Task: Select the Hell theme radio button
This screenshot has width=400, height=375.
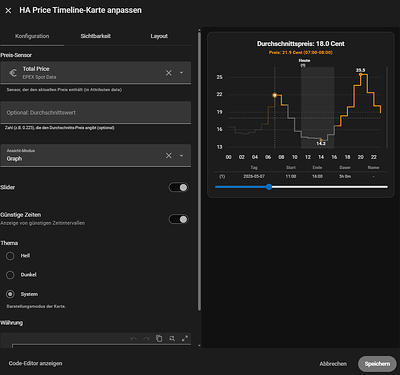Action: click(x=10, y=256)
